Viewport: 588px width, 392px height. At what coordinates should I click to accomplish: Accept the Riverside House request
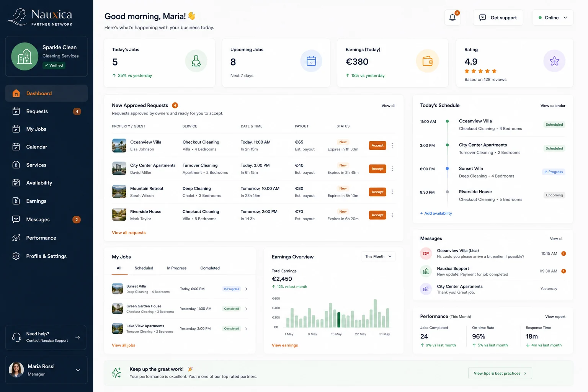377,215
